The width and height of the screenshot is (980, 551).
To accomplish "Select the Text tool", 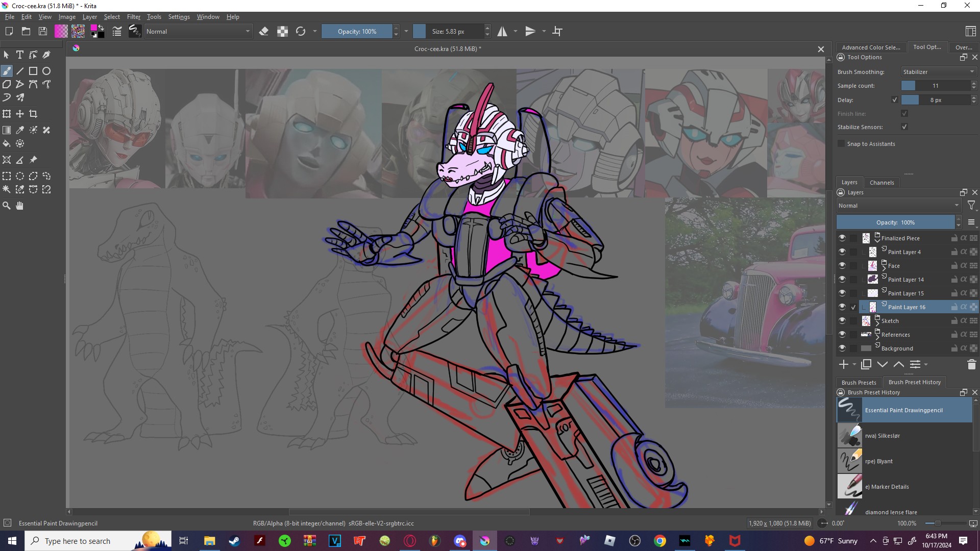I will (20, 55).
